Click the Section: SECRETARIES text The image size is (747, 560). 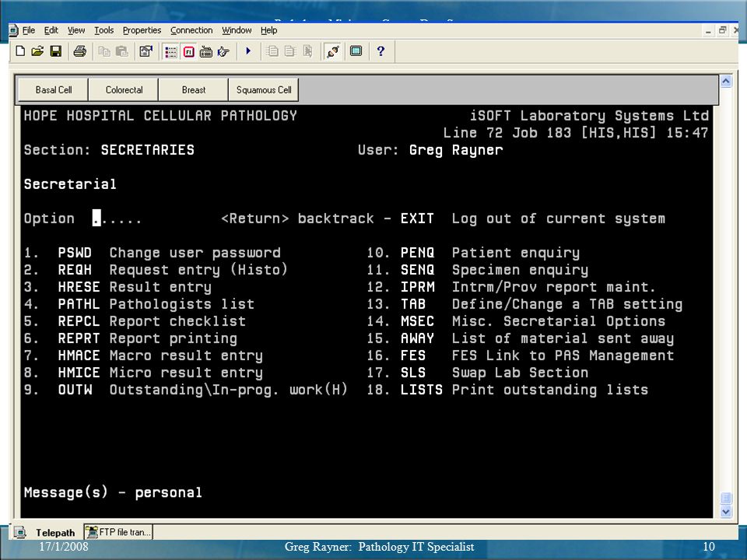[109, 150]
